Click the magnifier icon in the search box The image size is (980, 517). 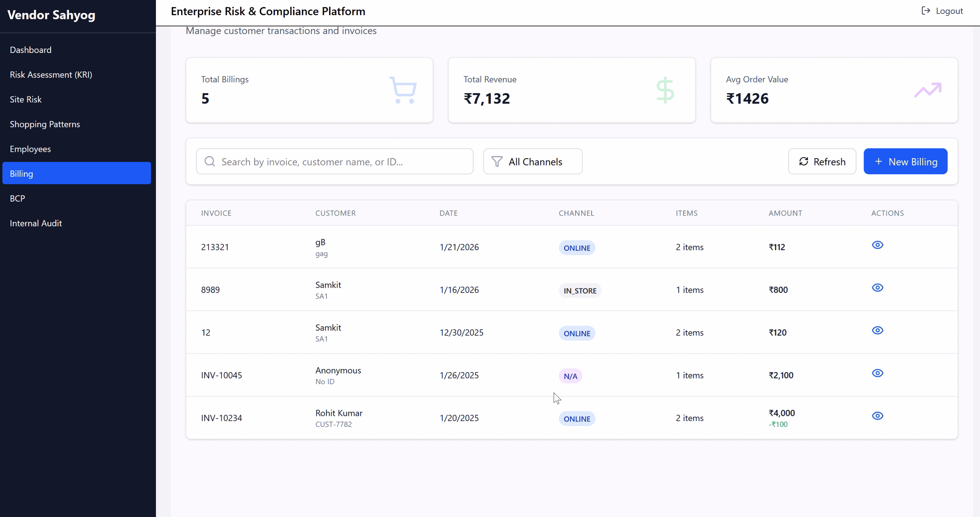point(210,162)
